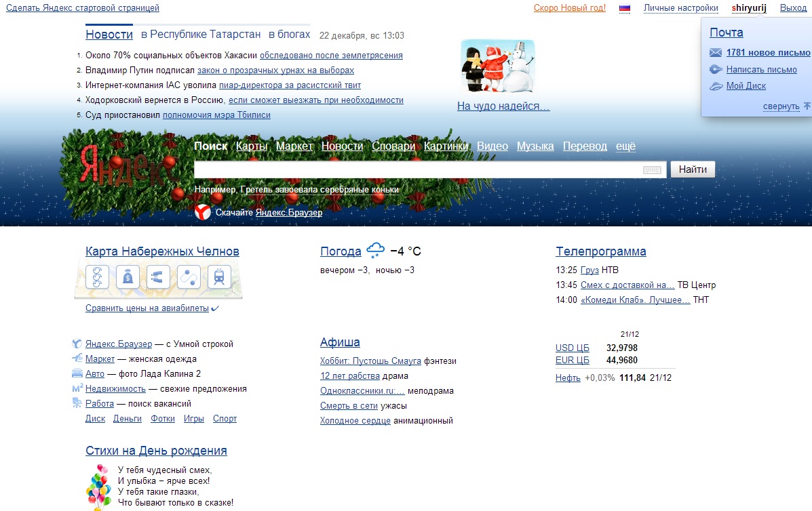Viewport: 812px width, 511px height.
Task: Select Маркет above the search bar
Action: click(294, 146)
